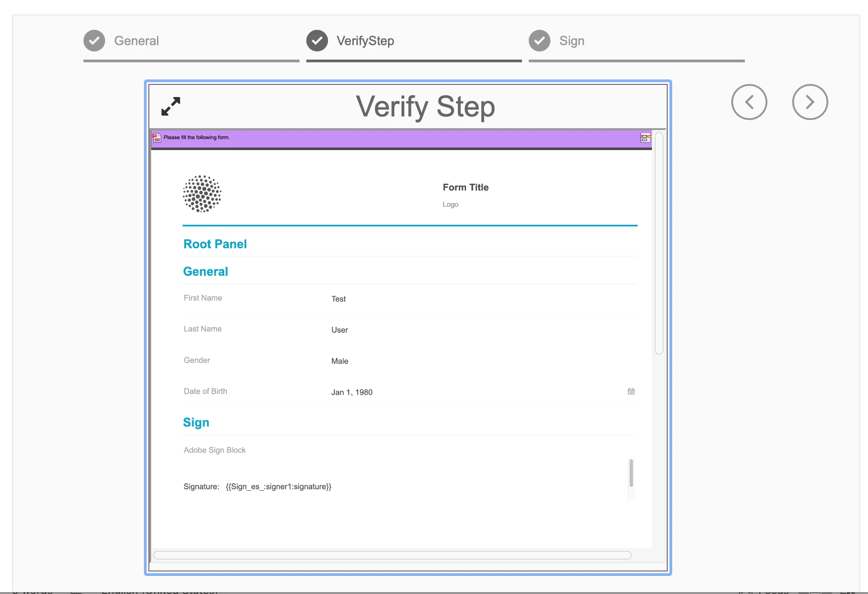This screenshot has height=594, width=868.
Task: Click the Gender field showing Male
Action: point(340,361)
